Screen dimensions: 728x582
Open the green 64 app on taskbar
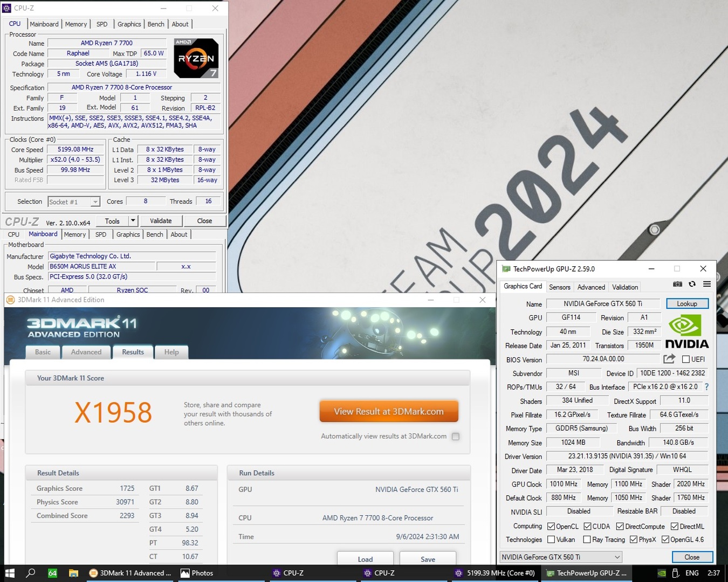(x=52, y=573)
